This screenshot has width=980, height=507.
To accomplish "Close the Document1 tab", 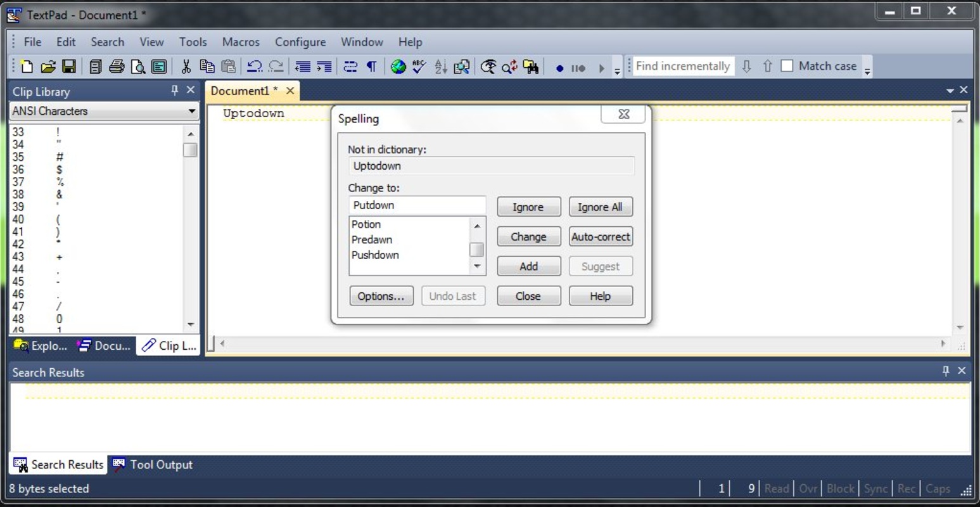I will click(x=290, y=91).
